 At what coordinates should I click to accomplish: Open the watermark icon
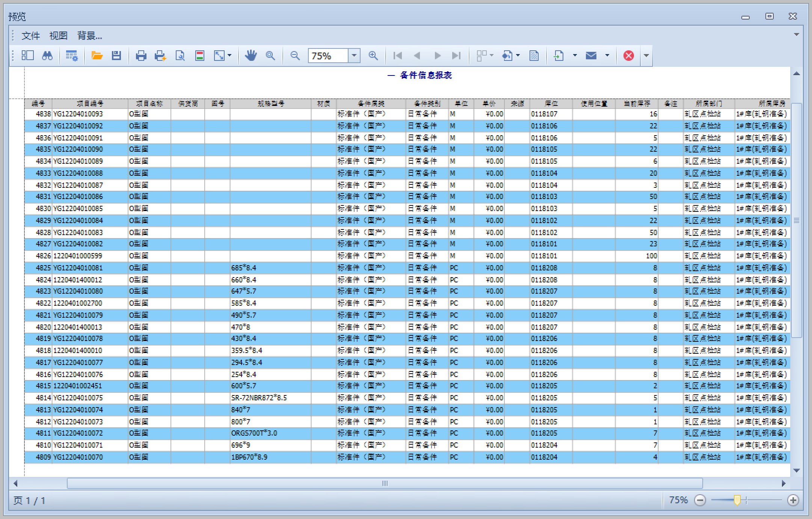534,56
